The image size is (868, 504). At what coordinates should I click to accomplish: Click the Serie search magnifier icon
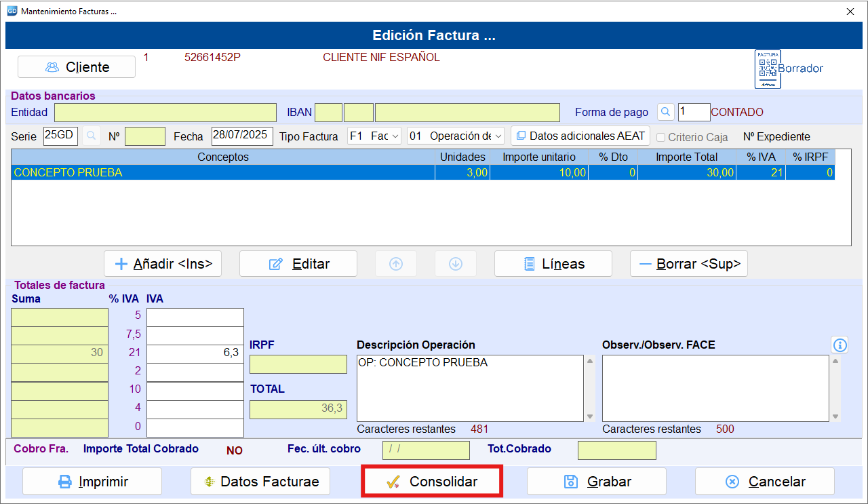(91, 136)
